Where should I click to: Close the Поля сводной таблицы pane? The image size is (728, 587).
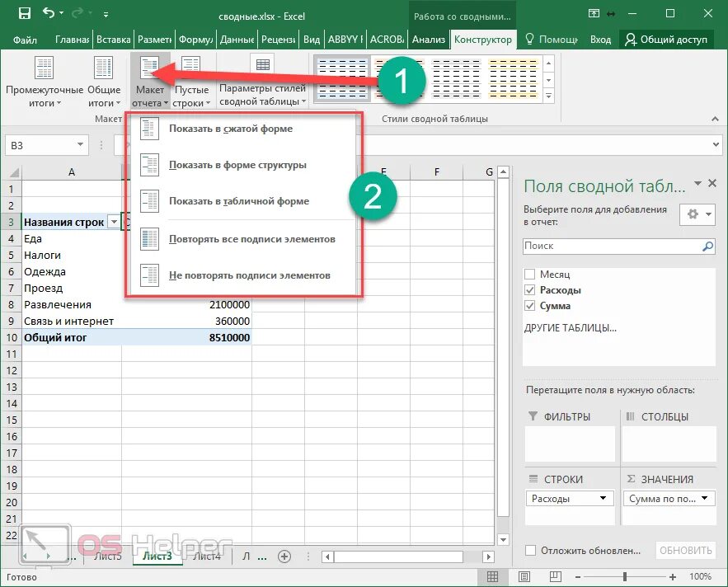pyautogui.click(x=712, y=184)
